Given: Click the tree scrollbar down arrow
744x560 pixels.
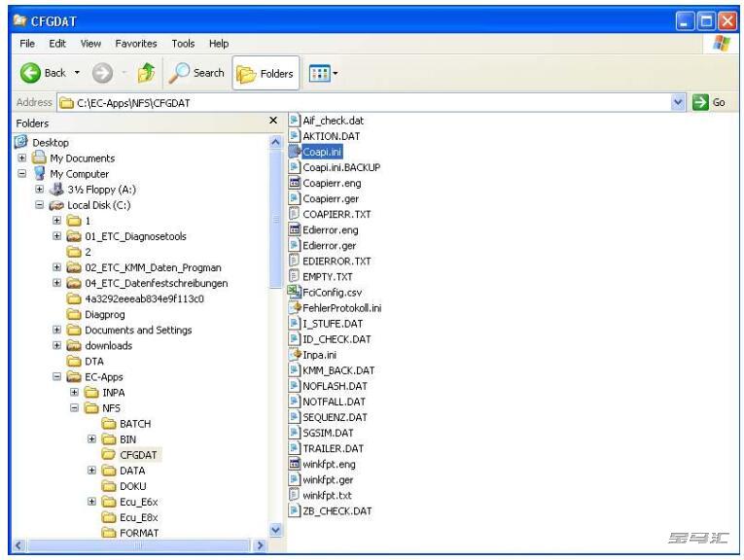Looking at the screenshot, I should tap(275, 530).
